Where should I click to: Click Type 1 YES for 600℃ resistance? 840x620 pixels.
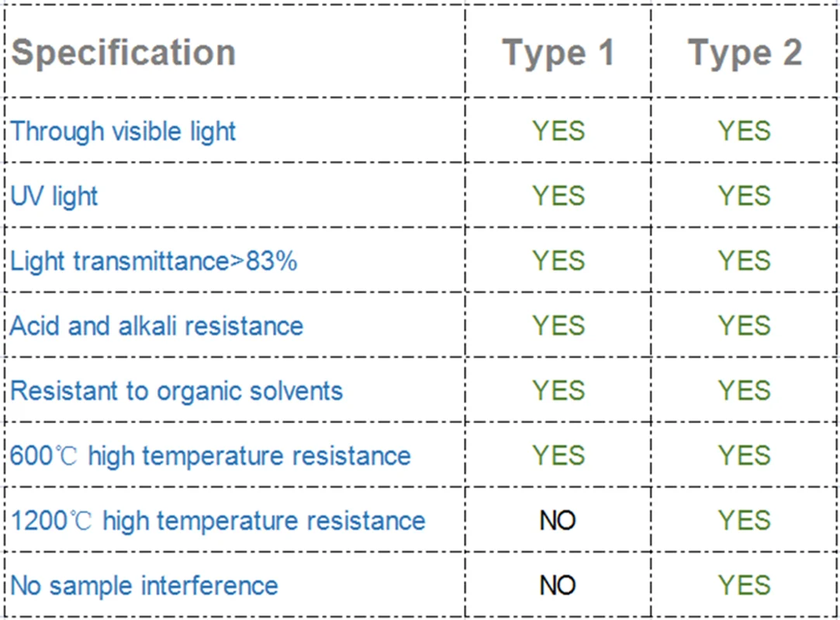coord(558,456)
